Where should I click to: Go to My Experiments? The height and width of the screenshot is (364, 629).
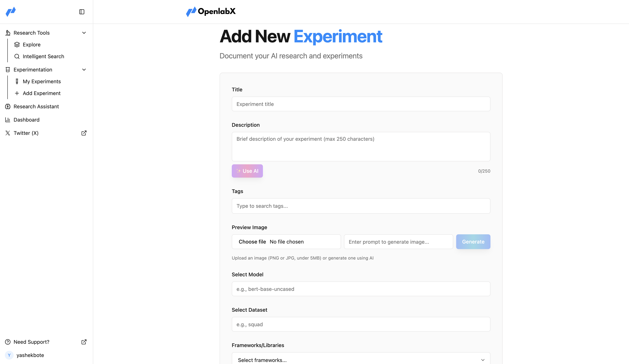point(42,81)
